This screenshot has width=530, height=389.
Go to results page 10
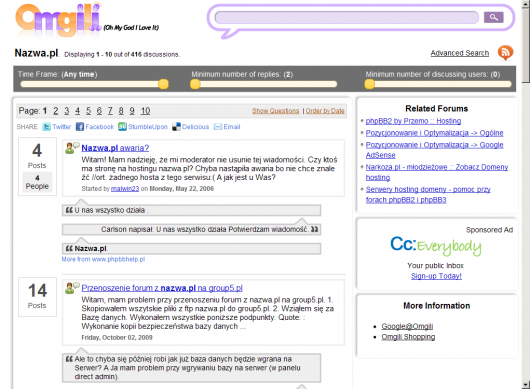coord(145,111)
